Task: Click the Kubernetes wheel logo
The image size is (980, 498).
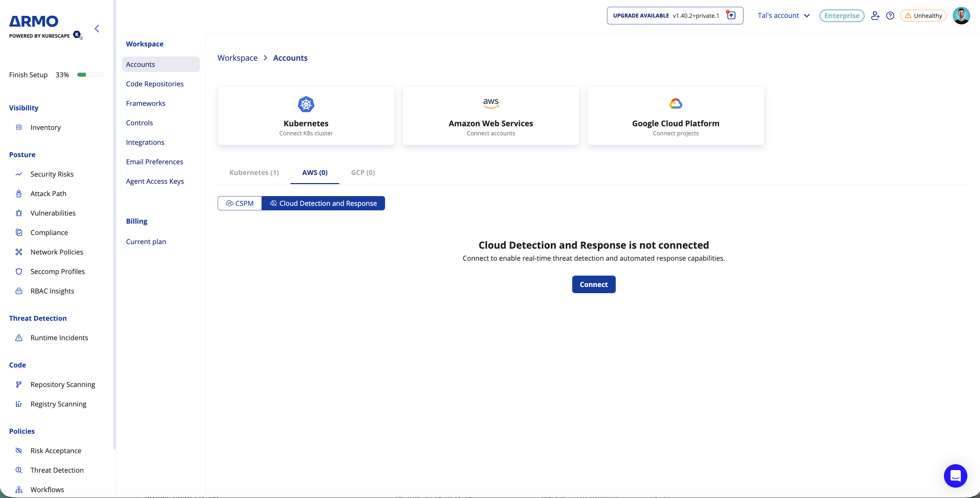Action: [x=306, y=104]
